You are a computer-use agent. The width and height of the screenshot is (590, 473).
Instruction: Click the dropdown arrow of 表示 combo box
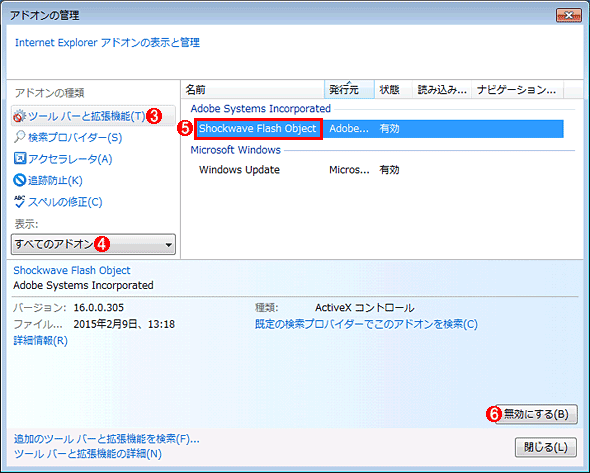(169, 245)
